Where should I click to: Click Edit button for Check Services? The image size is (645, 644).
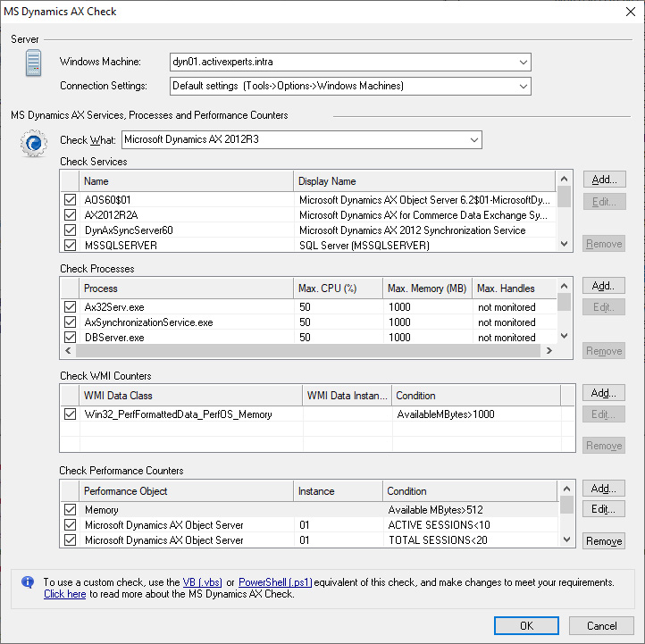[x=604, y=202]
